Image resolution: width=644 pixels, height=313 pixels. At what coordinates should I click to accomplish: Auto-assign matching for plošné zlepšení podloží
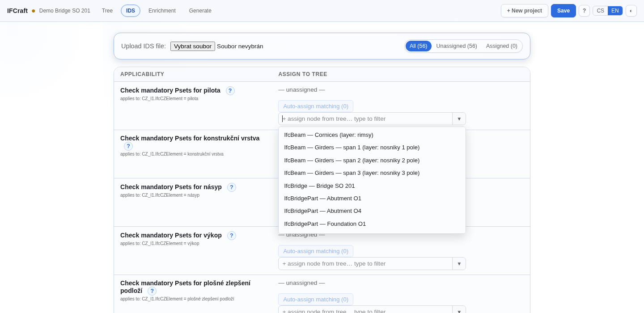[x=316, y=300]
